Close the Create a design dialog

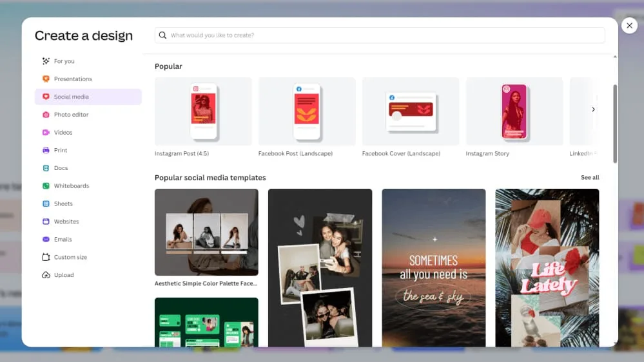pyautogui.click(x=629, y=26)
